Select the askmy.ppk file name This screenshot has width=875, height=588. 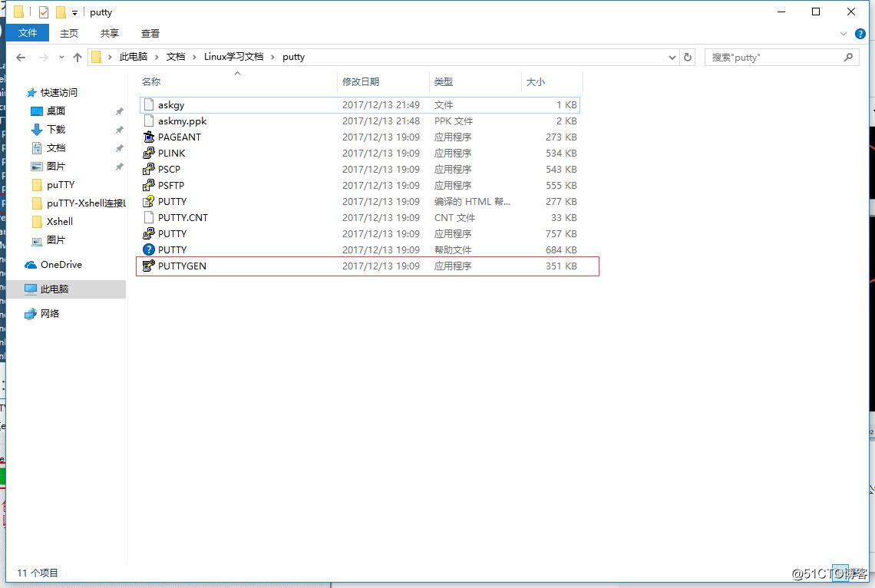(x=183, y=121)
